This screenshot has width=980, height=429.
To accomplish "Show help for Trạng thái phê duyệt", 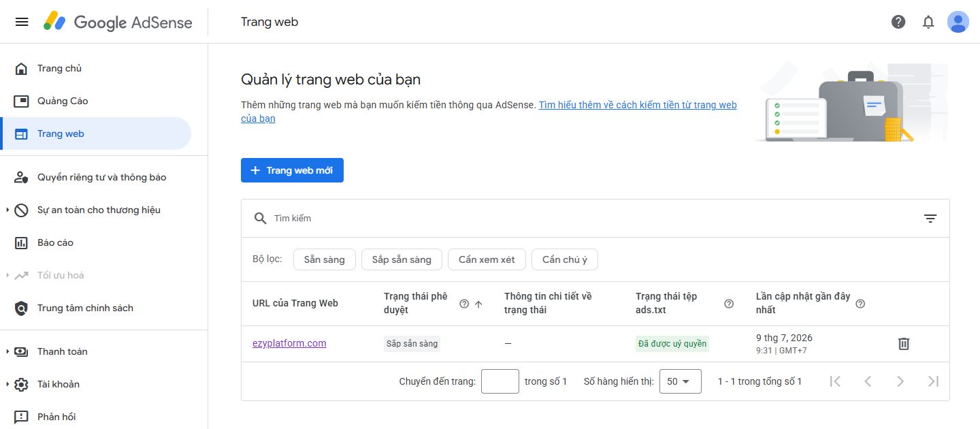I will point(464,304).
